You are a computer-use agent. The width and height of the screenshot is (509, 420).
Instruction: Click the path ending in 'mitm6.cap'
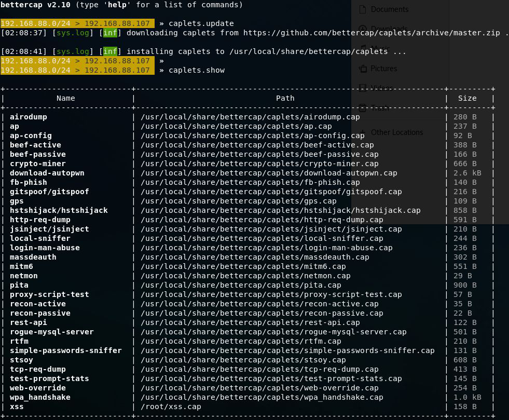pos(243,267)
